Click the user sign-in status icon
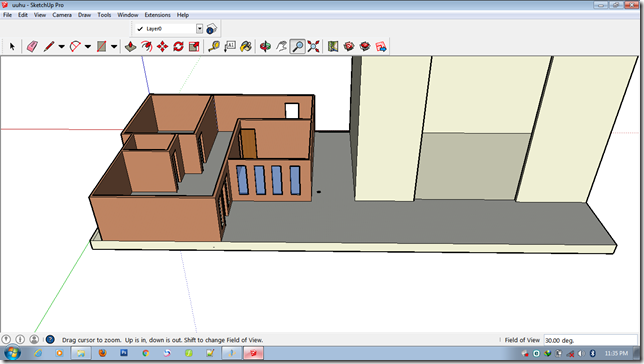 coord(34,339)
